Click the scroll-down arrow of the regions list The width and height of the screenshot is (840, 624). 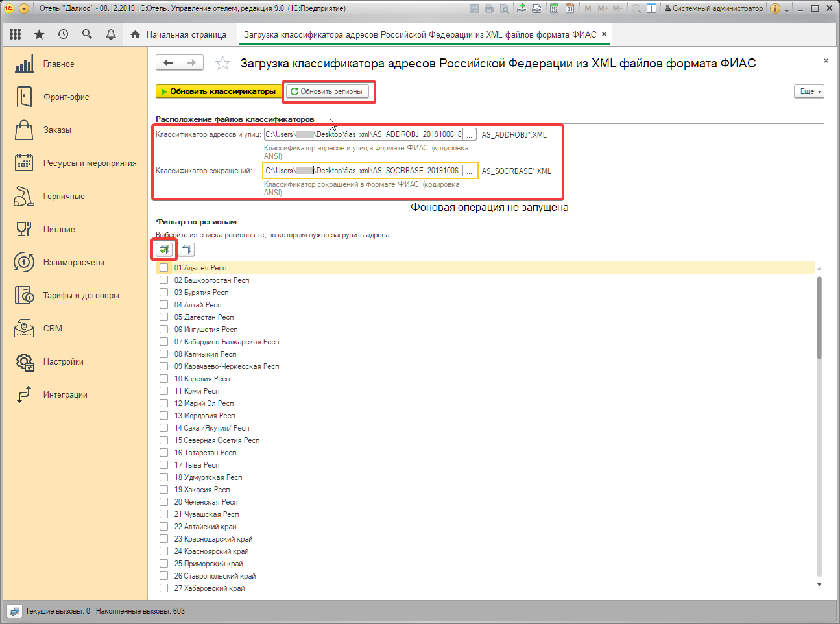pos(819,584)
